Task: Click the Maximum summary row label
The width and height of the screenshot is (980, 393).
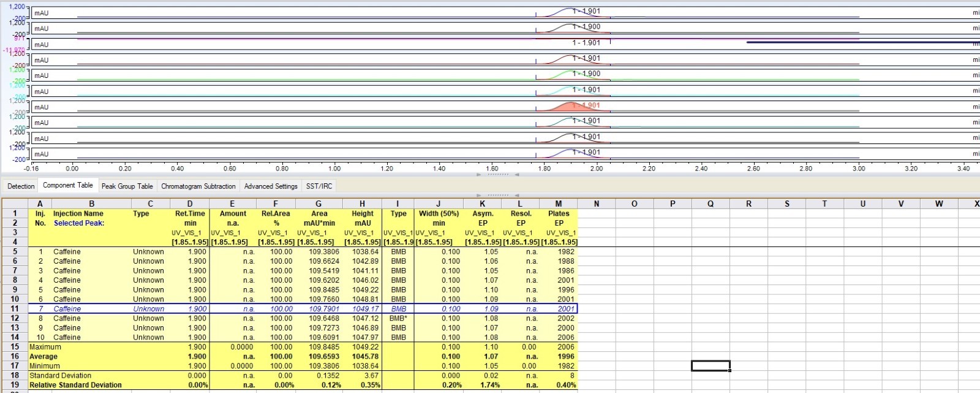Action: pyautogui.click(x=45, y=346)
